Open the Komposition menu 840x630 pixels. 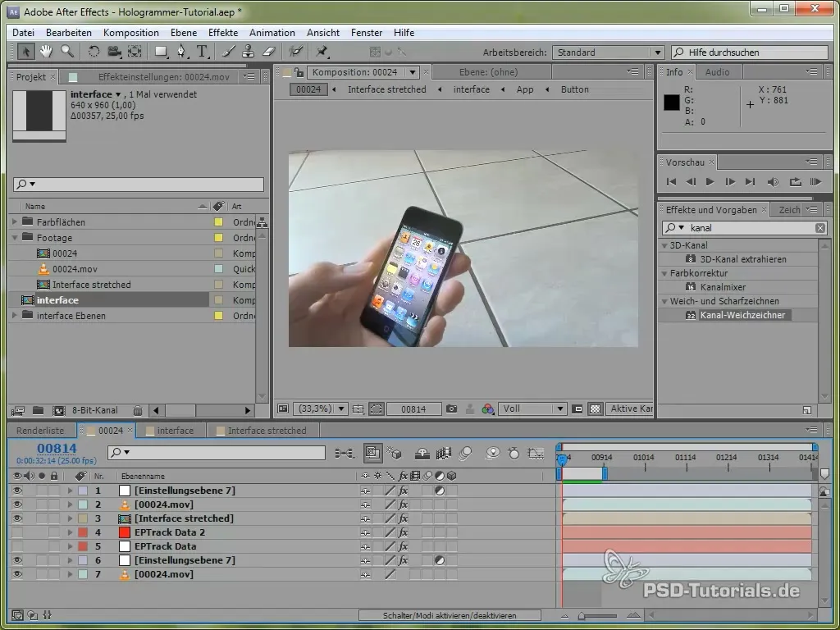click(x=130, y=33)
